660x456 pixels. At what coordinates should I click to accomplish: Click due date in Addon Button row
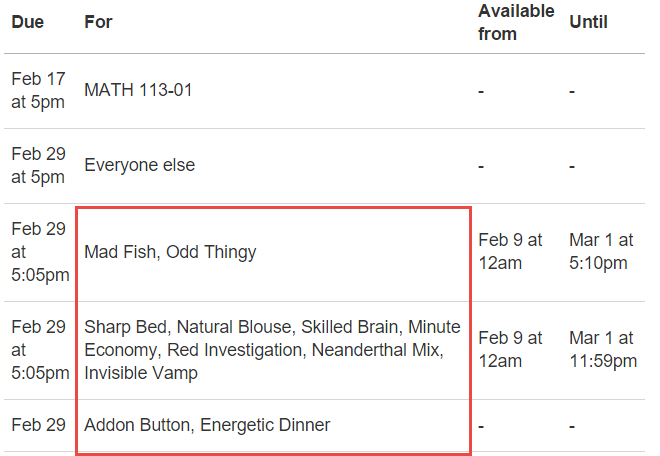pyautogui.click(x=38, y=425)
